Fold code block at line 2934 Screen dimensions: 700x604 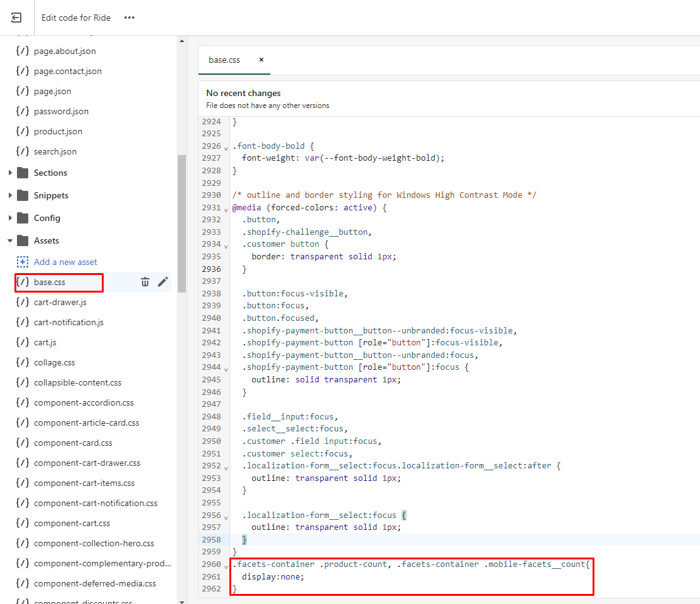pos(226,245)
